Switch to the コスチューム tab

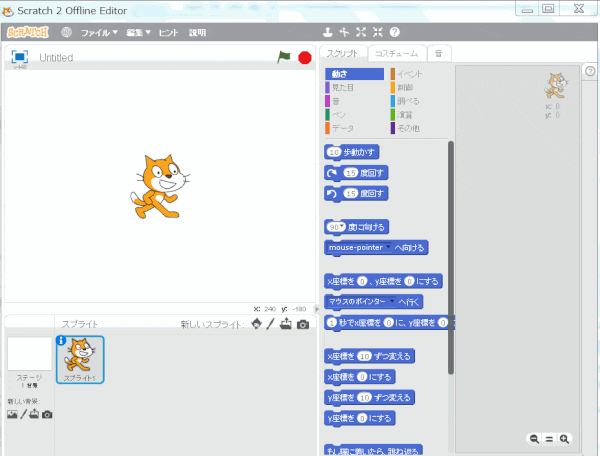396,54
